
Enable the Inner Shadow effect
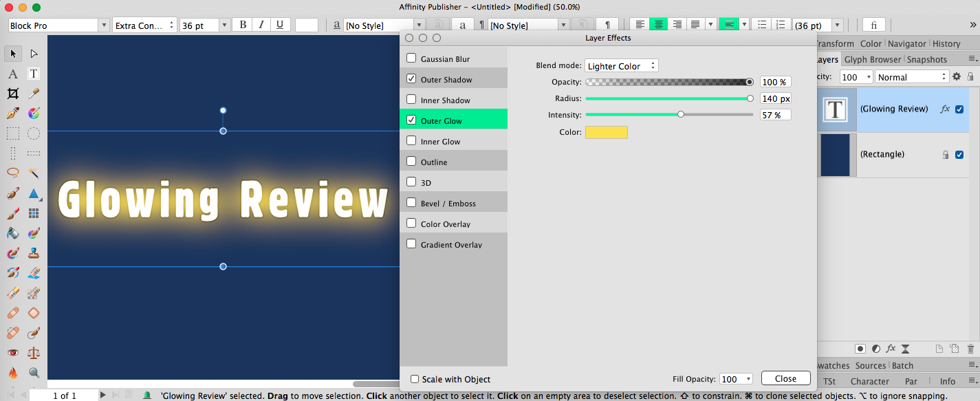point(411,100)
